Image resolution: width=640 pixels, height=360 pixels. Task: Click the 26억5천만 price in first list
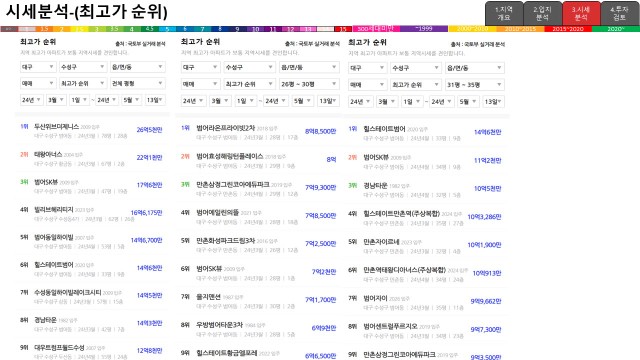(149, 130)
